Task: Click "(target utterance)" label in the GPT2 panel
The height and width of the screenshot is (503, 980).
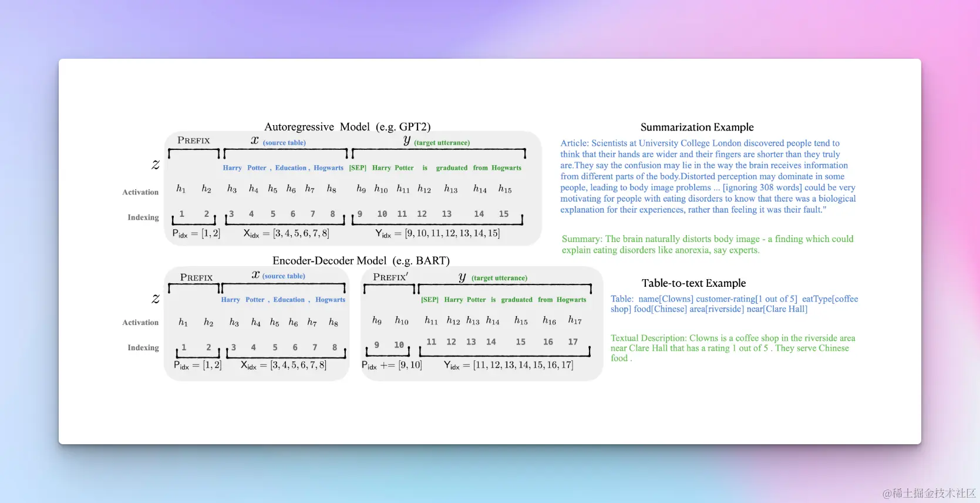Action: pyautogui.click(x=442, y=143)
